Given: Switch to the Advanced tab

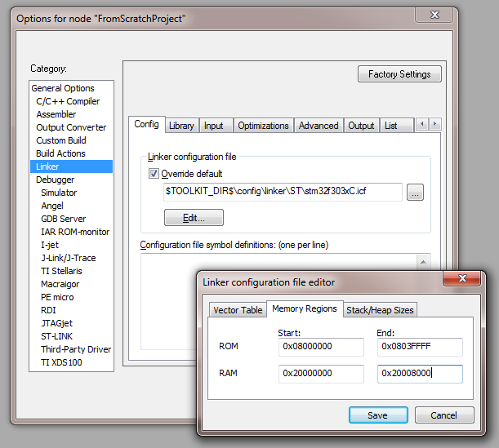Looking at the screenshot, I should click(319, 126).
